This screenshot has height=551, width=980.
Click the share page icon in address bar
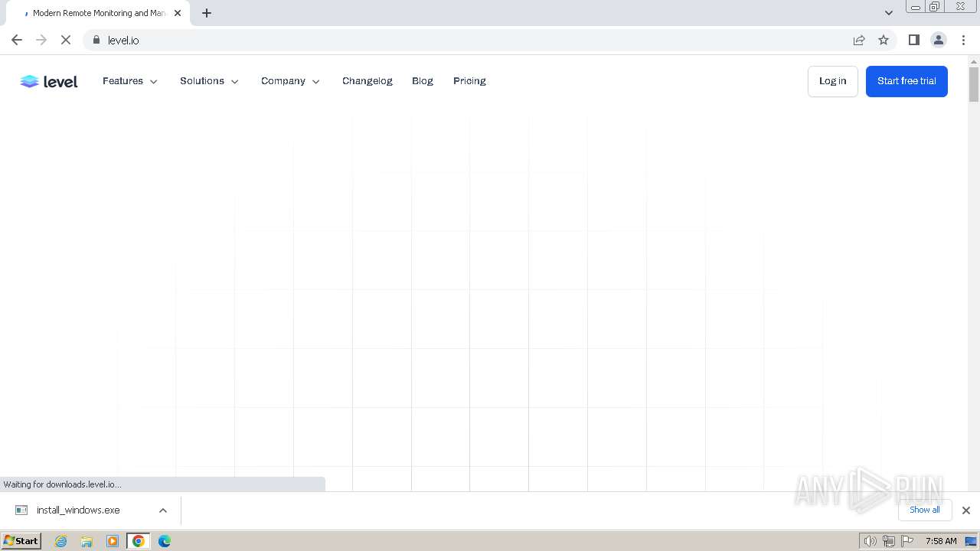859,40
